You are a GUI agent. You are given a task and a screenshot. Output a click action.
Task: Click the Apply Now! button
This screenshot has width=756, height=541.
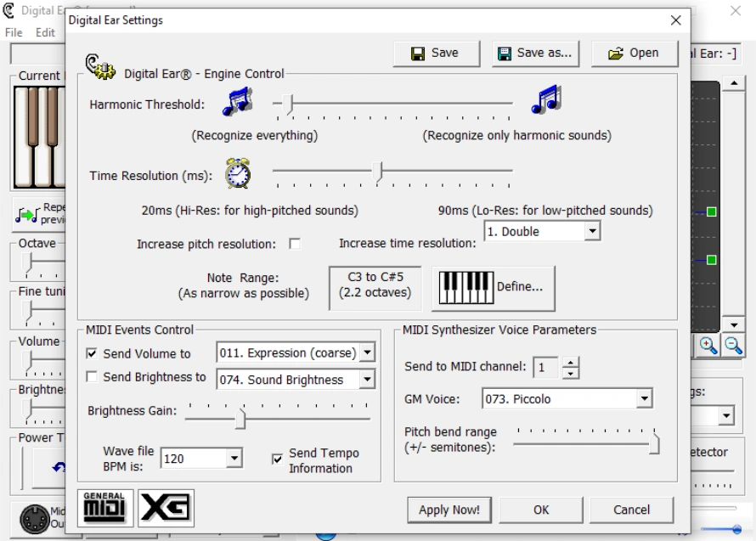[449, 510]
